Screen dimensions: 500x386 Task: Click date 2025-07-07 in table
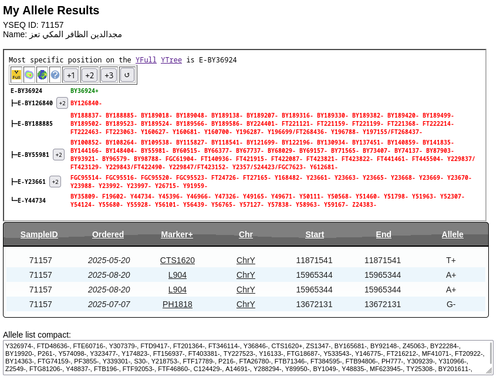coord(109,304)
